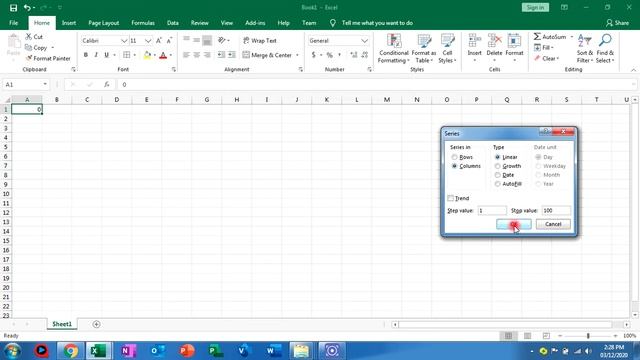Image resolution: width=640 pixels, height=360 pixels.
Task: Switch to Page Layout view icon
Action: coord(527,336)
